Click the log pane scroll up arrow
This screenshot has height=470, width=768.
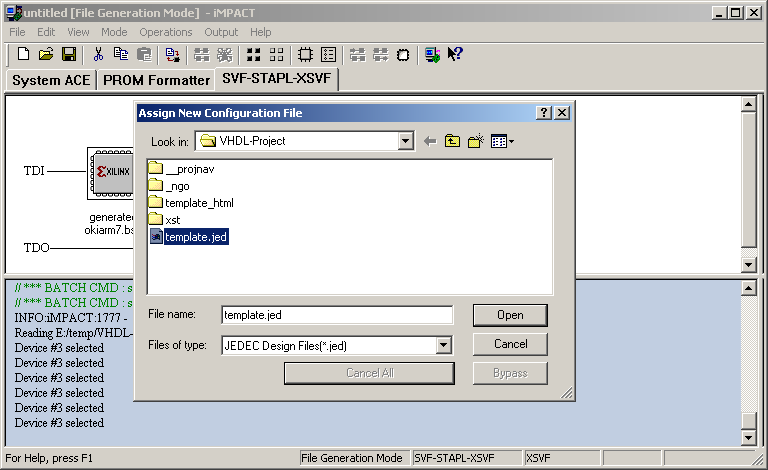(748, 288)
